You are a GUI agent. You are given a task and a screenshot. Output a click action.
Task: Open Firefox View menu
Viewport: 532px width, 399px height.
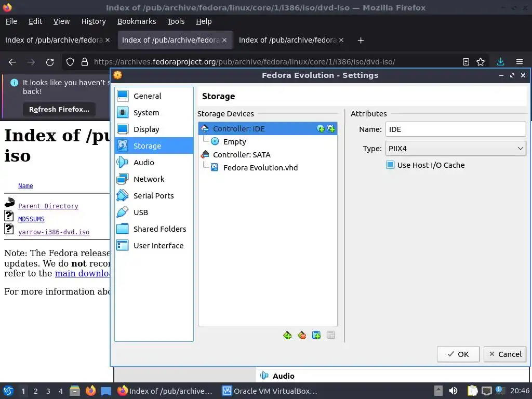61,21
